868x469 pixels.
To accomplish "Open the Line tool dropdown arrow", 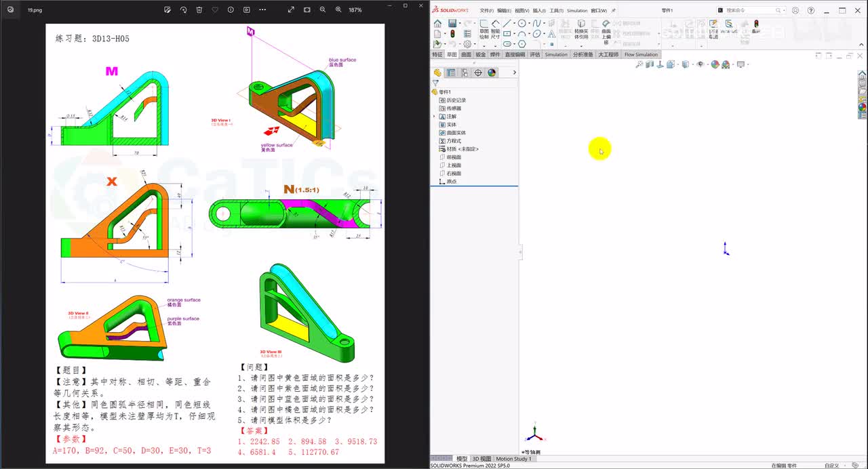I will pyautogui.click(x=513, y=24).
